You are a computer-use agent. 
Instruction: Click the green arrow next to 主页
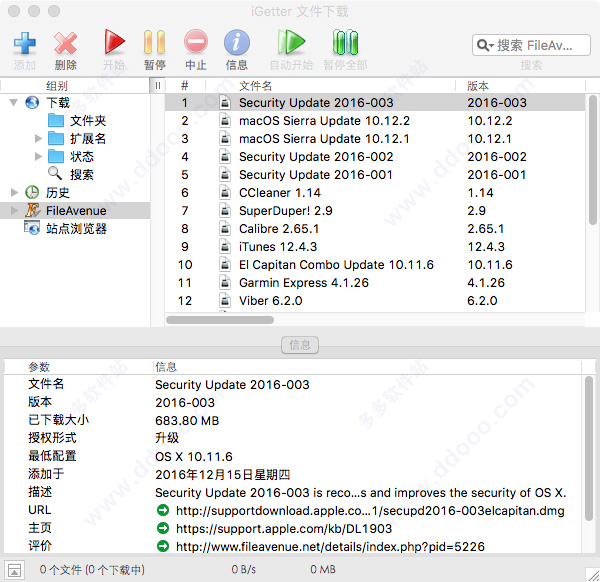163,528
